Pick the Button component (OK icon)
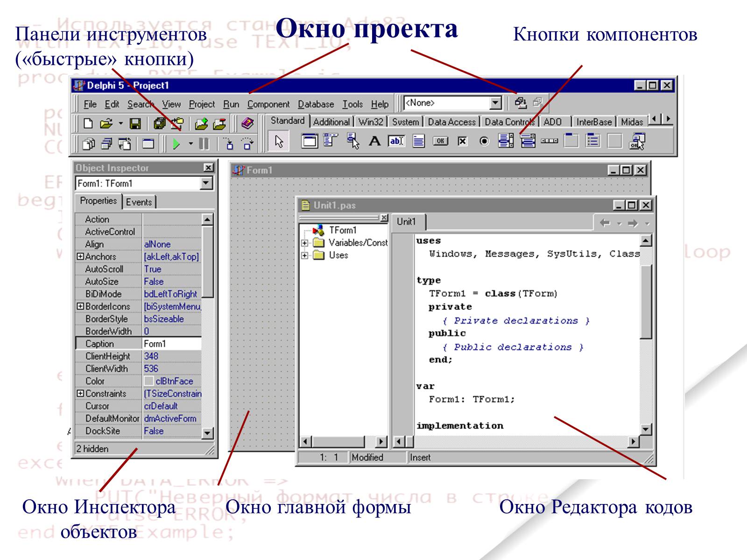The width and height of the screenshot is (747, 560). (440, 141)
